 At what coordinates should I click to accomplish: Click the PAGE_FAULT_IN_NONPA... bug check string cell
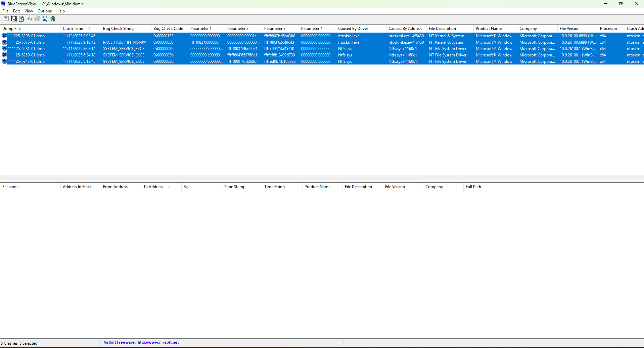click(x=126, y=42)
